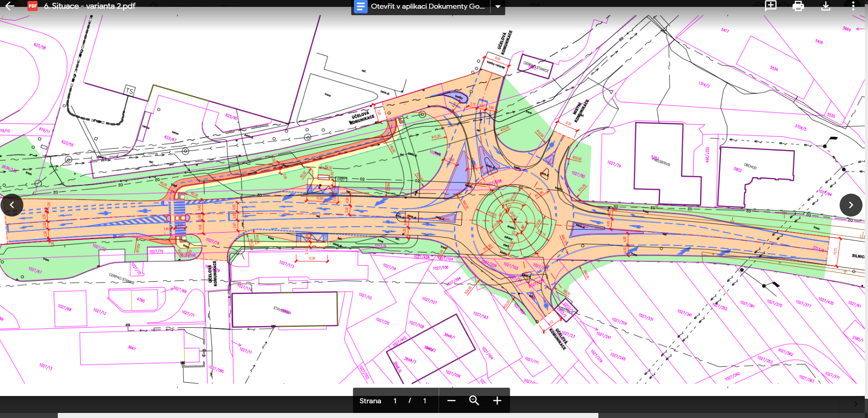Image resolution: width=868 pixels, height=418 pixels.
Task: Click the red PDF file type icon
Action: [33, 6]
